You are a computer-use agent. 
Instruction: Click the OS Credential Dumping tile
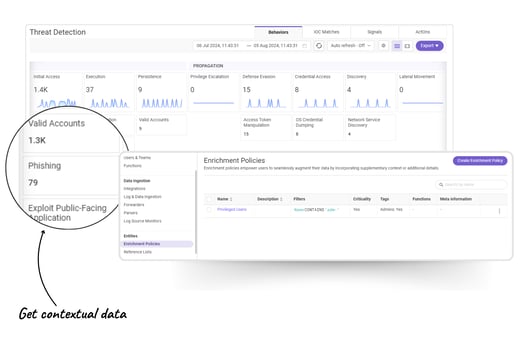[318, 127]
